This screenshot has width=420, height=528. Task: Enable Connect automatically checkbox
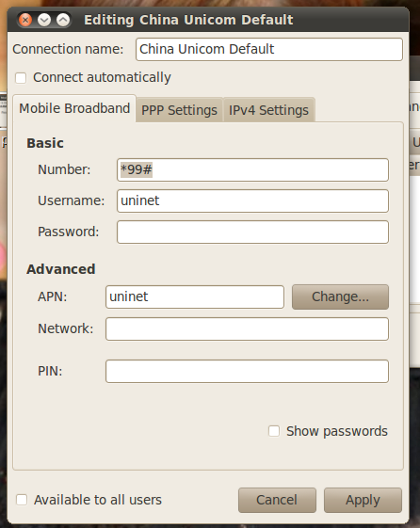[x=21, y=78]
